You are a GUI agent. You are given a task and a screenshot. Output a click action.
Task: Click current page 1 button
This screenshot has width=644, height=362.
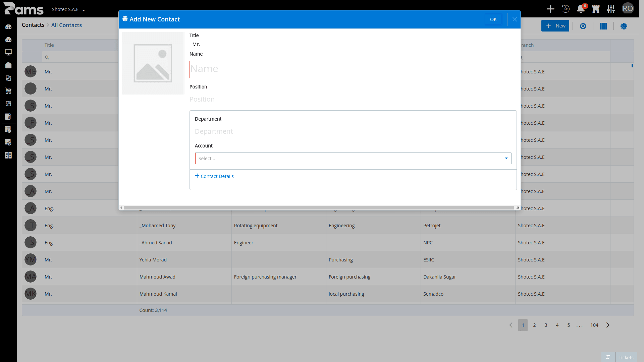523,325
